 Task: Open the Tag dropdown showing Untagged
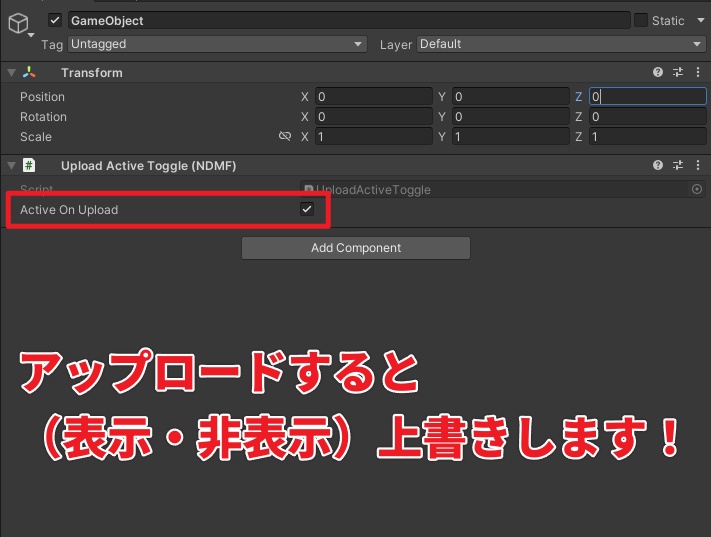(217, 44)
